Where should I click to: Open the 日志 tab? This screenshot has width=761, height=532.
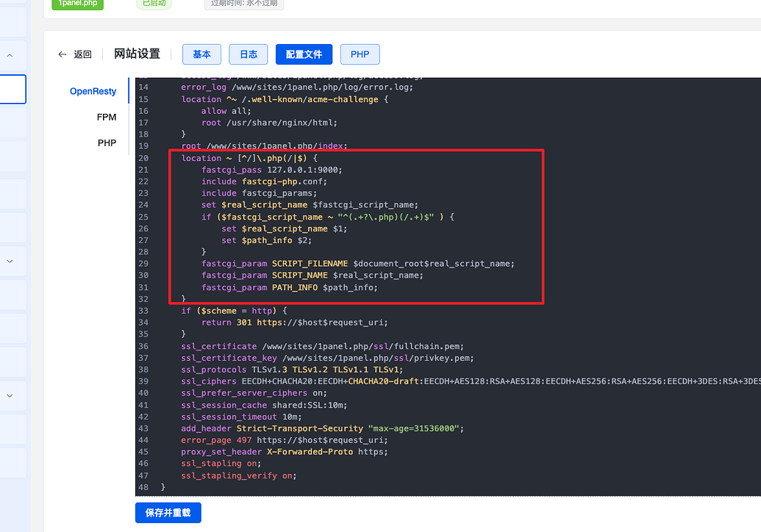tap(248, 54)
